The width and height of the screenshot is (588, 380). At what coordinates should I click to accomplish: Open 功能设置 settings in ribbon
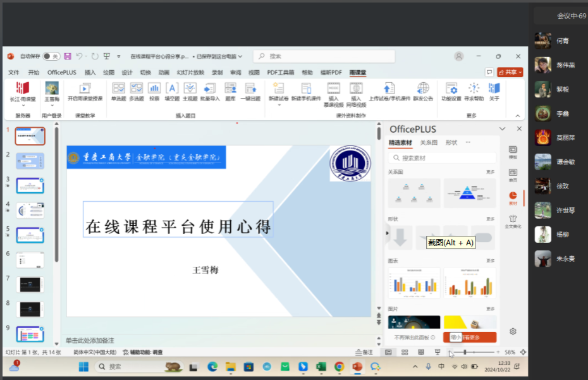(x=451, y=91)
